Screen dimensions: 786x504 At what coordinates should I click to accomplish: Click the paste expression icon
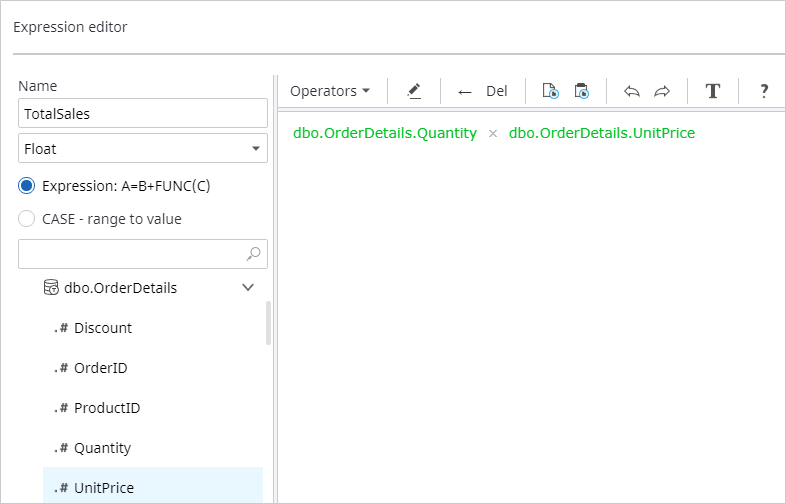(x=582, y=91)
